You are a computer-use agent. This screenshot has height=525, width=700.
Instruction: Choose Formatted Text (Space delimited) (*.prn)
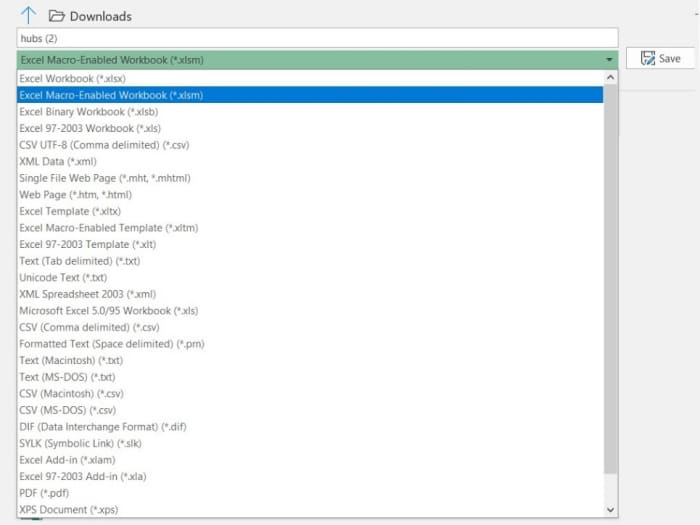point(310,344)
